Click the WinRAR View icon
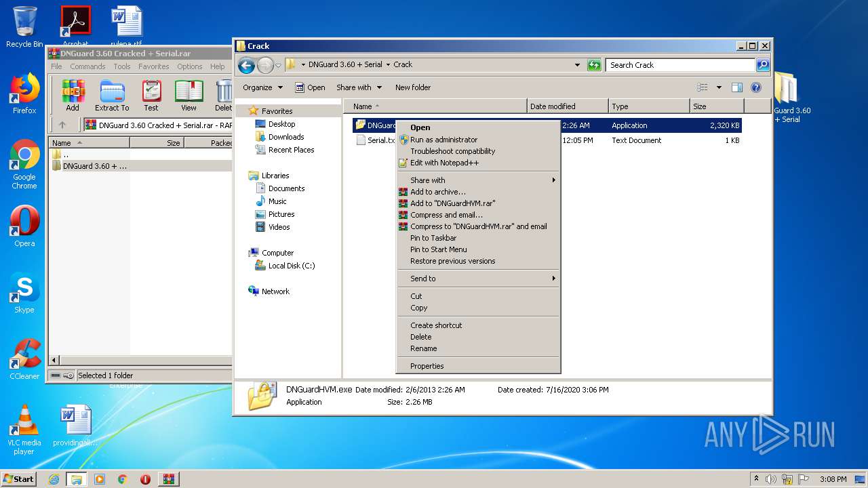Screen dimensions: 868x488 [189, 95]
